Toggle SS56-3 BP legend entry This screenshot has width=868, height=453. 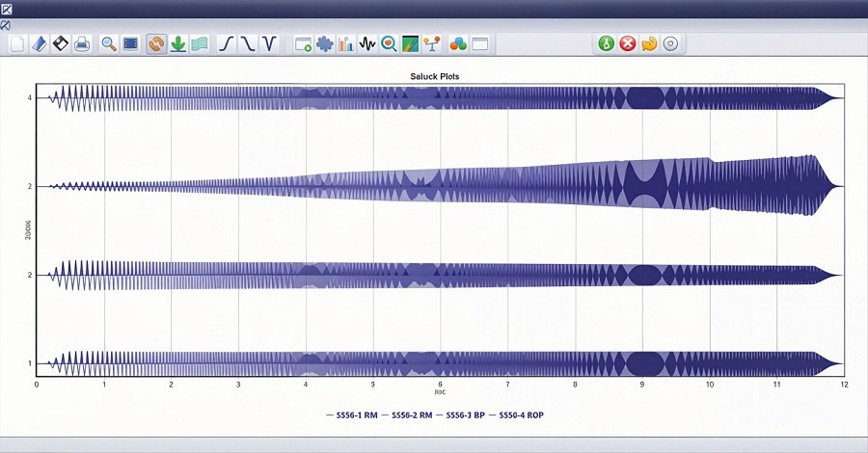pyautogui.click(x=461, y=414)
